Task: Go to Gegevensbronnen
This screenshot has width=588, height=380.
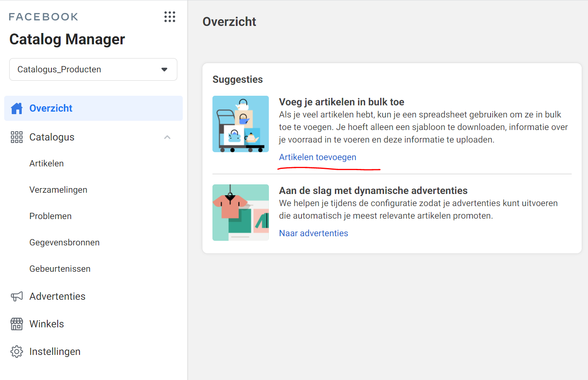Action: pos(64,242)
